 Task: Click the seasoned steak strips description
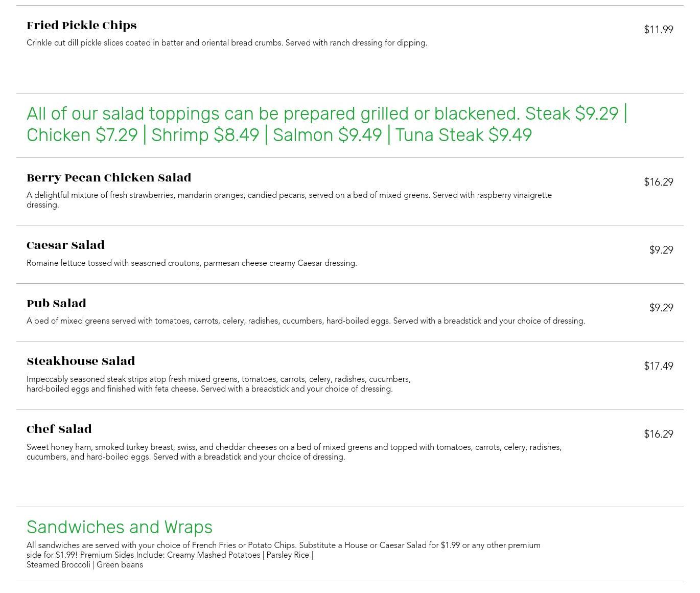point(219,384)
